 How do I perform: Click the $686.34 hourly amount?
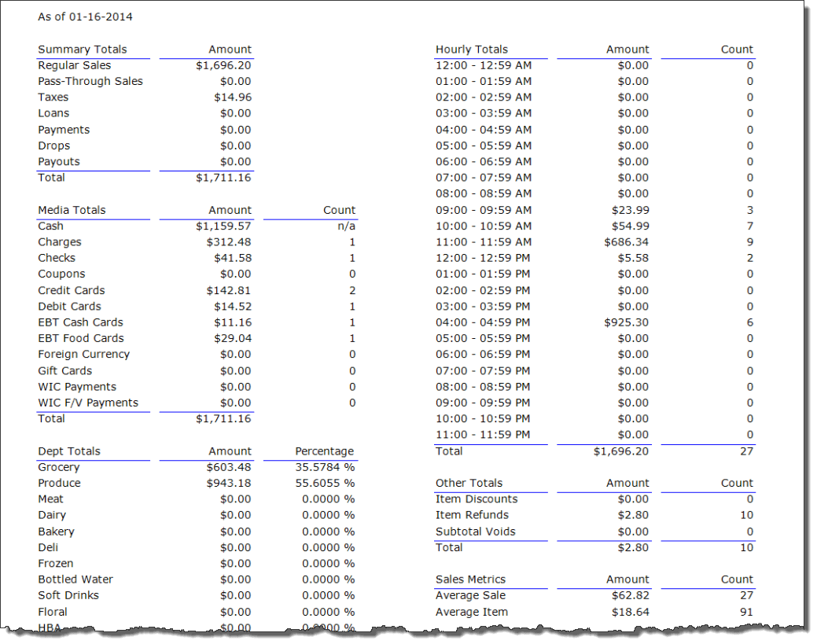626,242
